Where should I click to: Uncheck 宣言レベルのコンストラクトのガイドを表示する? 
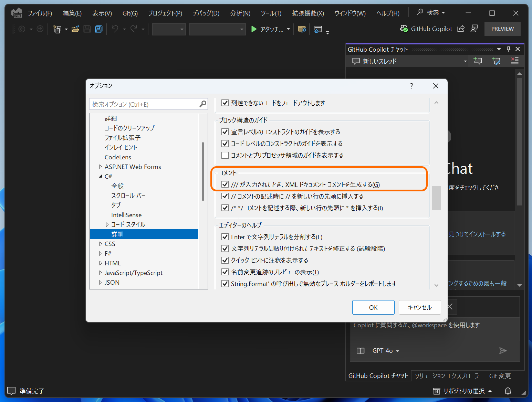click(x=225, y=131)
